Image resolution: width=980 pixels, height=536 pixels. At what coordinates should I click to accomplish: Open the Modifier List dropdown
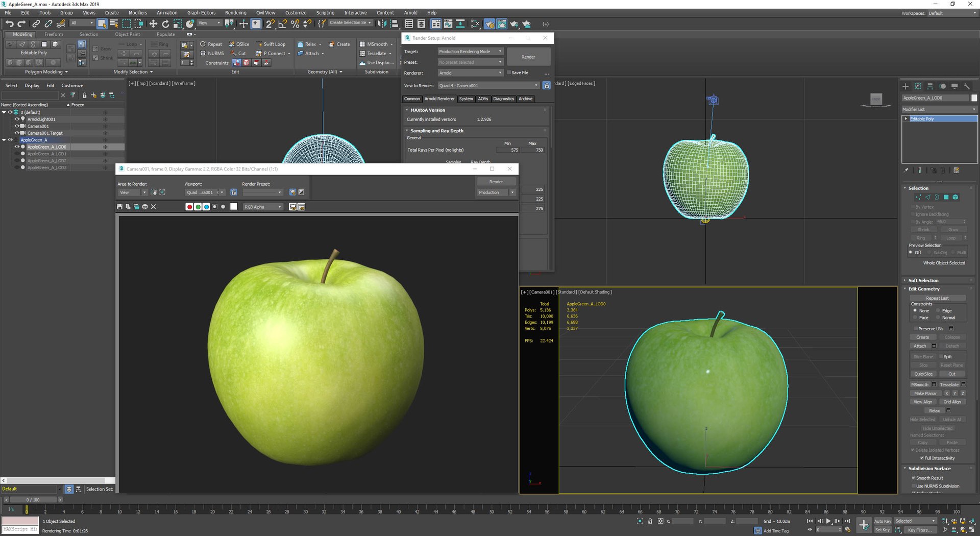(939, 109)
